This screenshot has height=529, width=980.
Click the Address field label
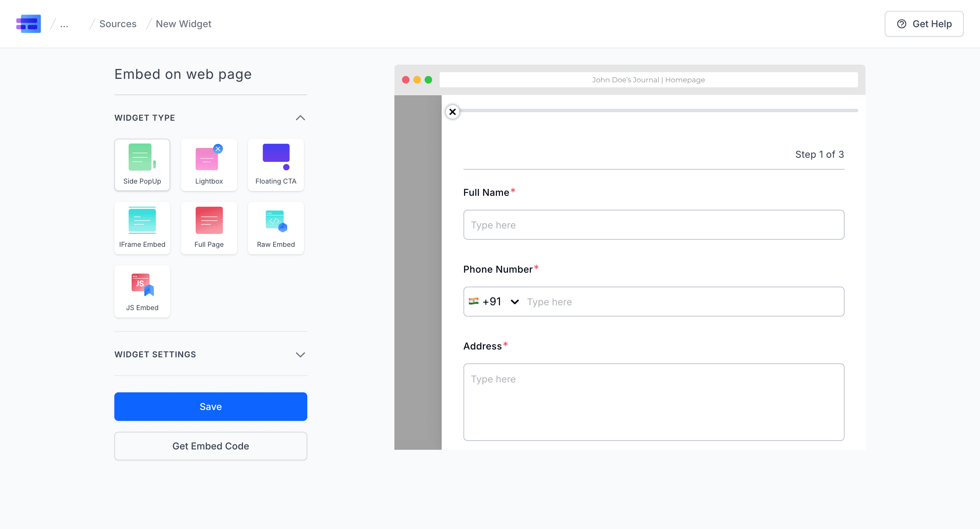483,346
